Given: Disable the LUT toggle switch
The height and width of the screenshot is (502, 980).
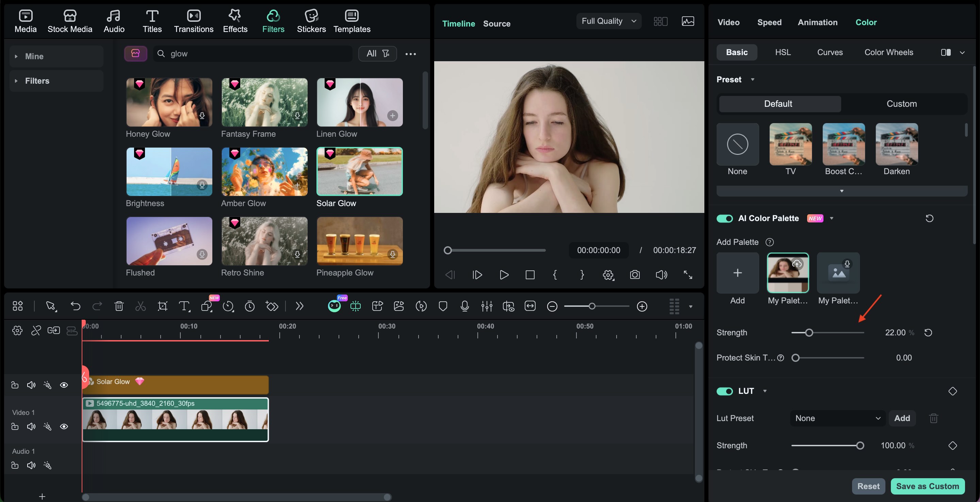Looking at the screenshot, I should 724,391.
